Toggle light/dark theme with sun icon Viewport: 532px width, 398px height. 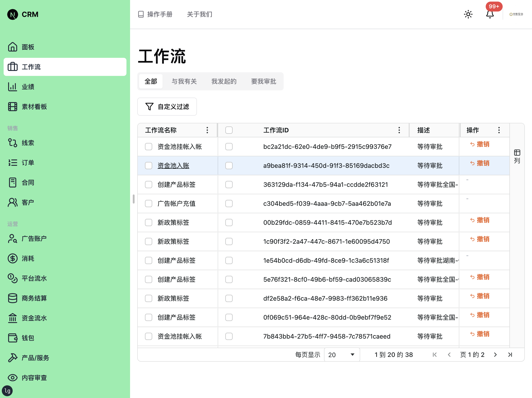click(x=468, y=14)
